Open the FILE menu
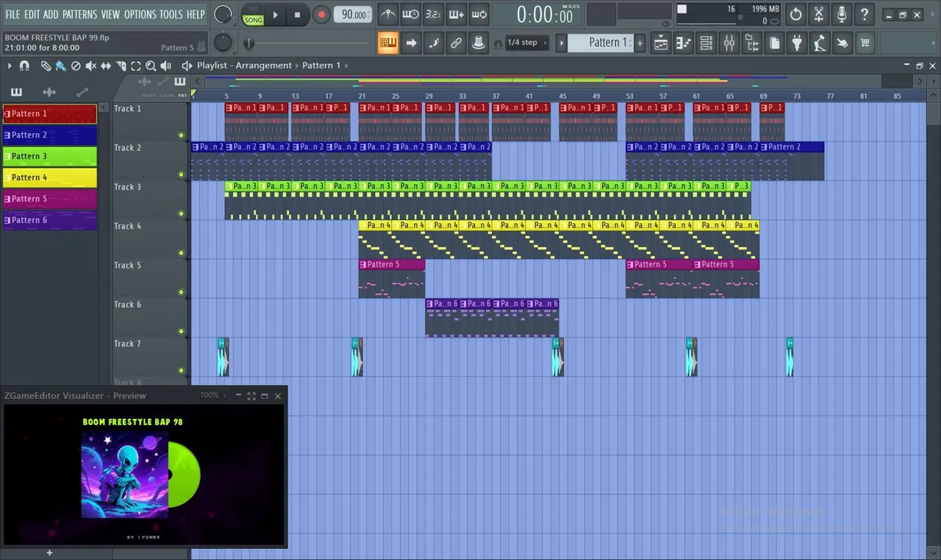Screen dimensions: 941x560 point(12,14)
